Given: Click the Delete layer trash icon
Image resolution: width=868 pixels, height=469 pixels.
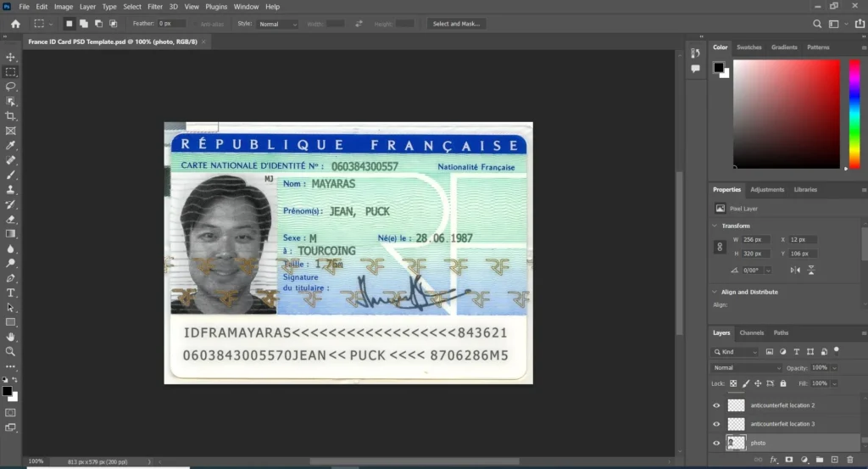Looking at the screenshot, I should [x=849, y=460].
